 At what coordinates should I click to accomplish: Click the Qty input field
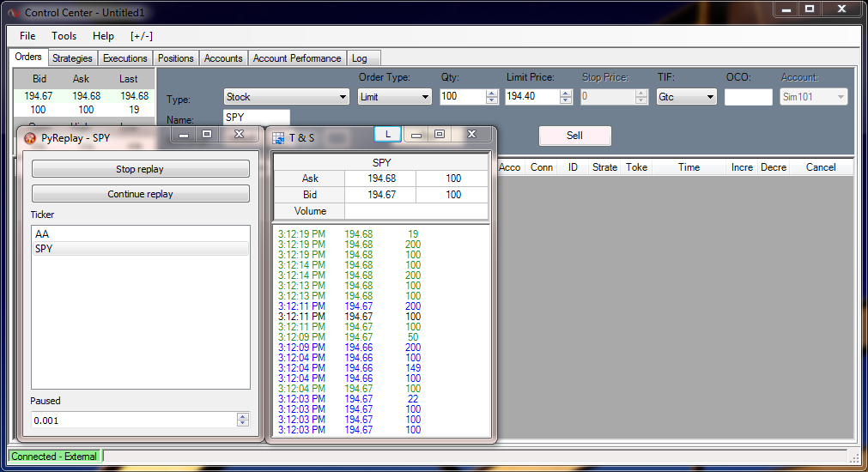(x=463, y=97)
